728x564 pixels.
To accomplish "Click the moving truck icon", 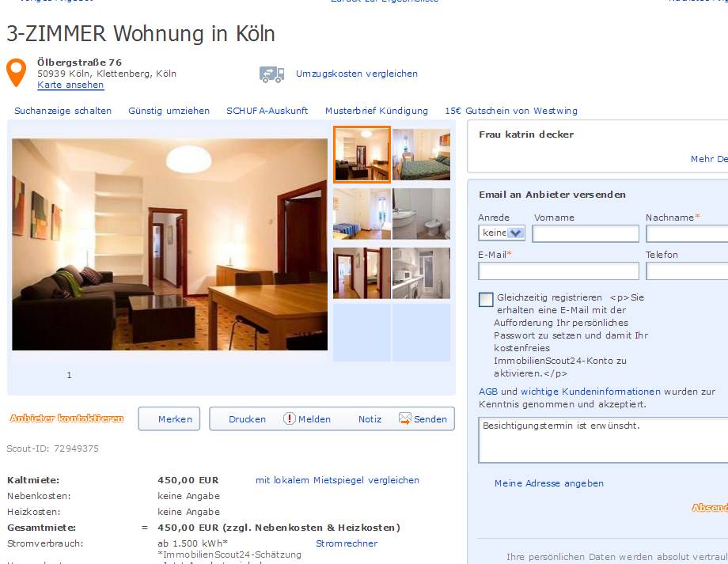I will coord(271,74).
